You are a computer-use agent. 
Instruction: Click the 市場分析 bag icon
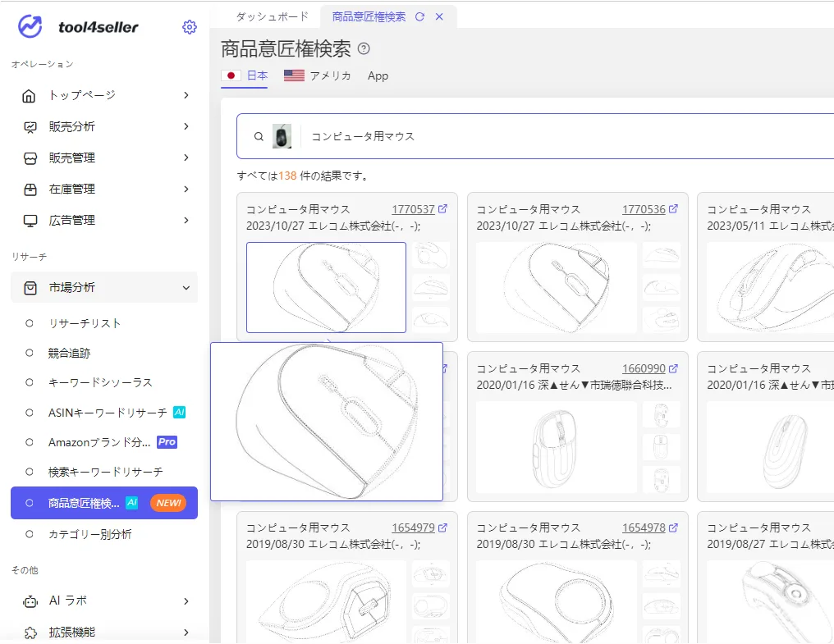30,288
